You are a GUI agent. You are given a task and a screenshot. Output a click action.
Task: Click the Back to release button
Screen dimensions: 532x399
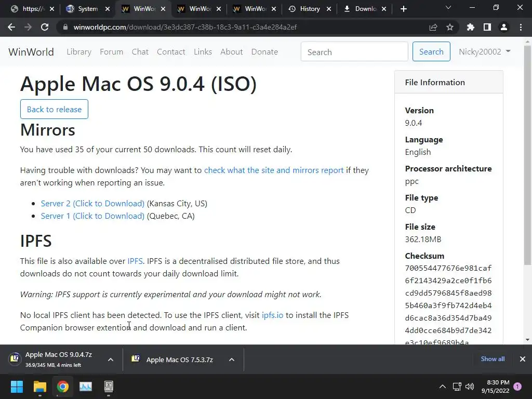pos(54,109)
